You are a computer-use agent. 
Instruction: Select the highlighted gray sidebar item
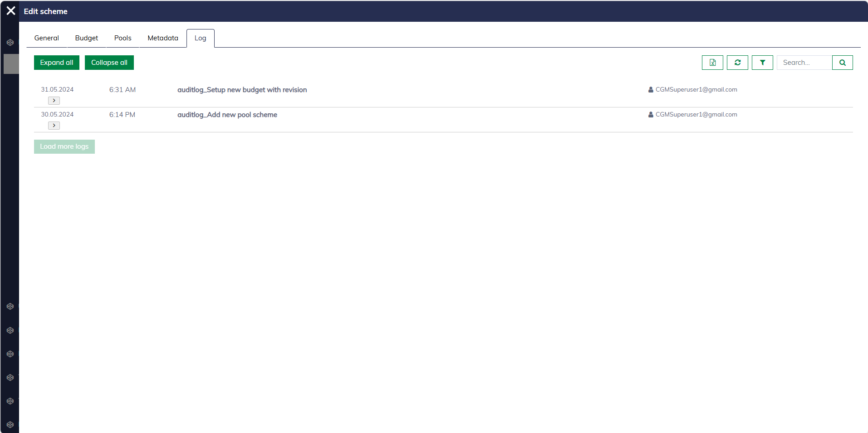point(11,64)
